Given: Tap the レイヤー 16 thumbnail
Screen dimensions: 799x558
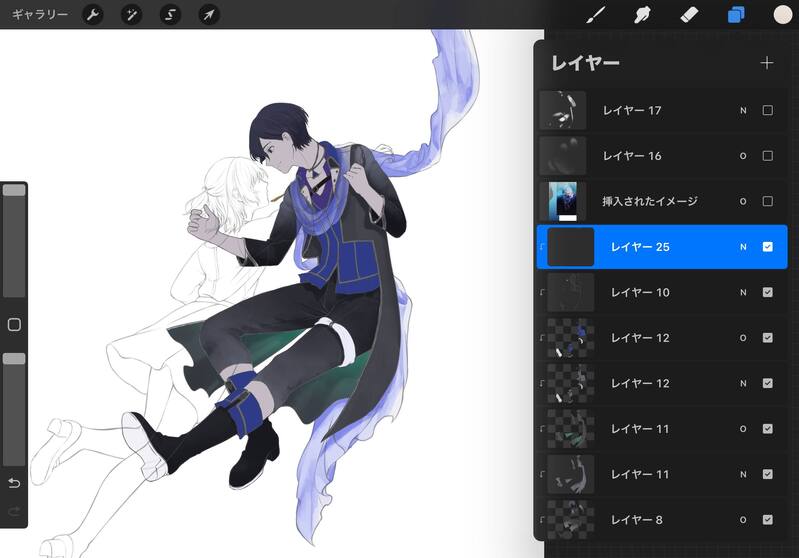Looking at the screenshot, I should click(563, 155).
